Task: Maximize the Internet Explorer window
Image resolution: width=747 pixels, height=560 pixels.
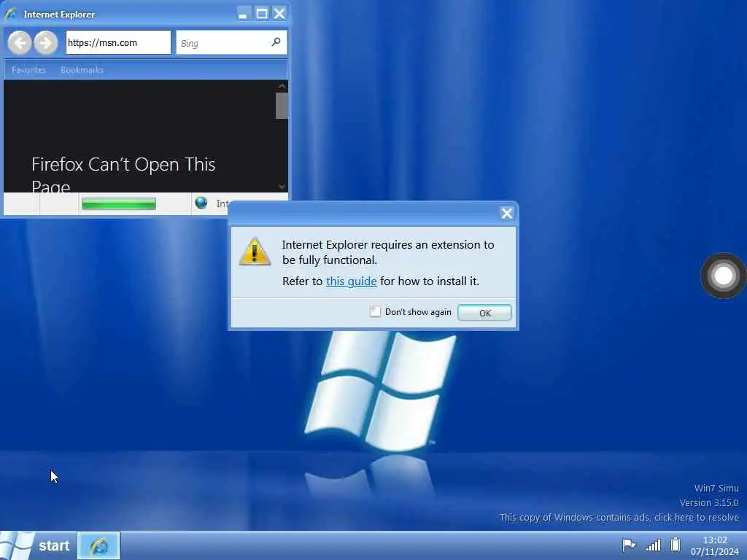Action: (x=262, y=14)
